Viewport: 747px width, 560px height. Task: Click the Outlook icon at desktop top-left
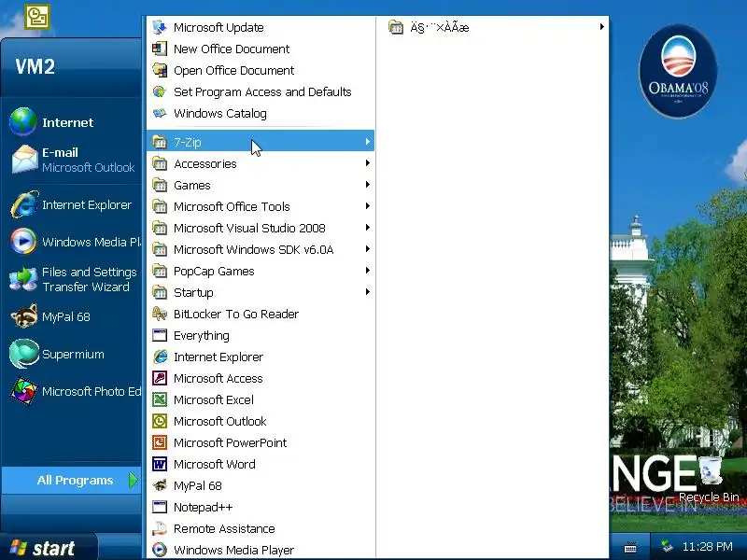click(37, 17)
